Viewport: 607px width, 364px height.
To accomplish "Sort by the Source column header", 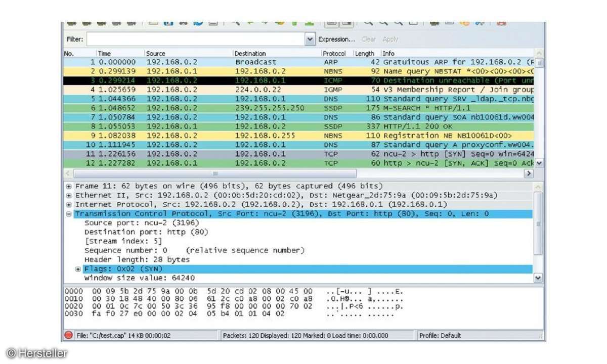I will point(188,53).
